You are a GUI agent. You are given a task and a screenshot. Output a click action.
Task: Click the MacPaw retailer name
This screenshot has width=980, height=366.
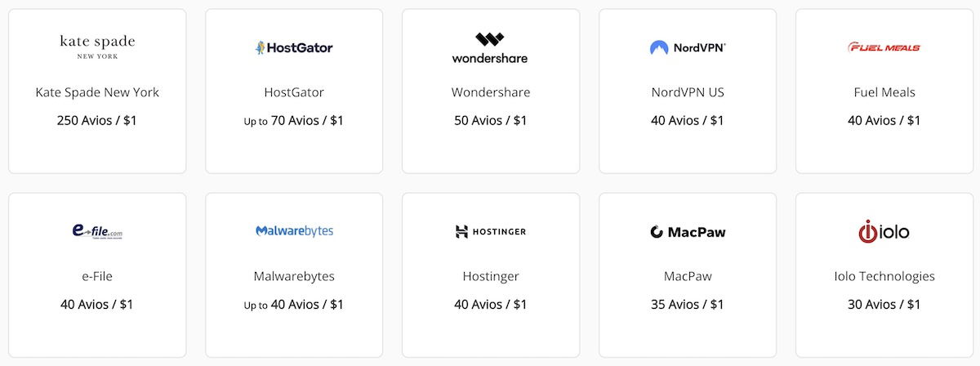coord(688,276)
